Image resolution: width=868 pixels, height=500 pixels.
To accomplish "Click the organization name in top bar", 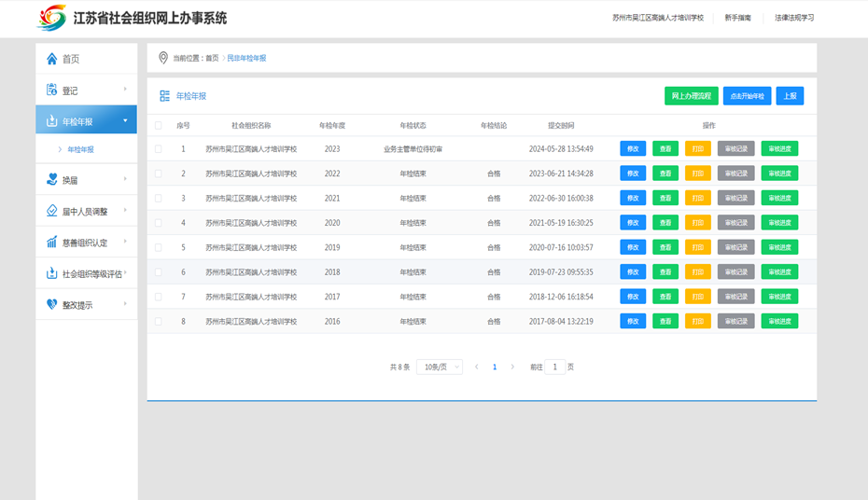I will 658,18.
